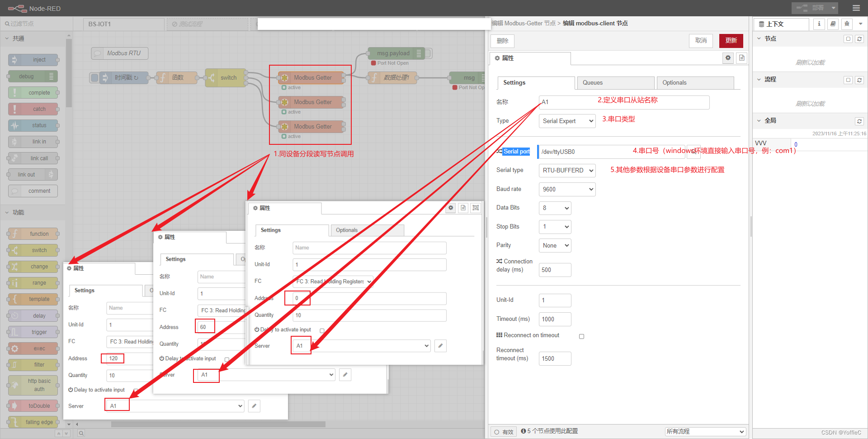Open the 上下文 context sidebar tab
Screen dimensions: 868x439
click(781, 24)
